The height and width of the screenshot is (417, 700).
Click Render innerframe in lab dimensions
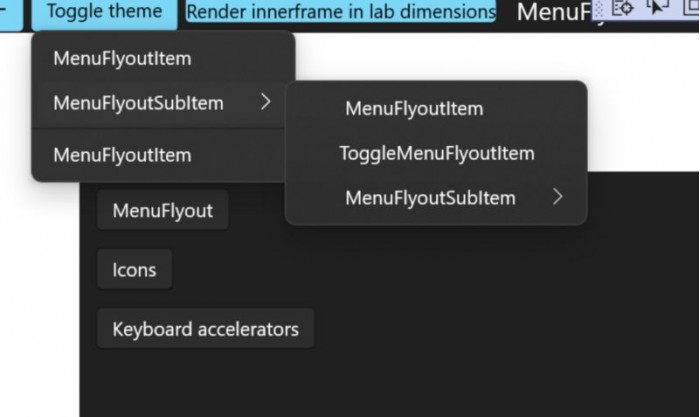point(341,12)
